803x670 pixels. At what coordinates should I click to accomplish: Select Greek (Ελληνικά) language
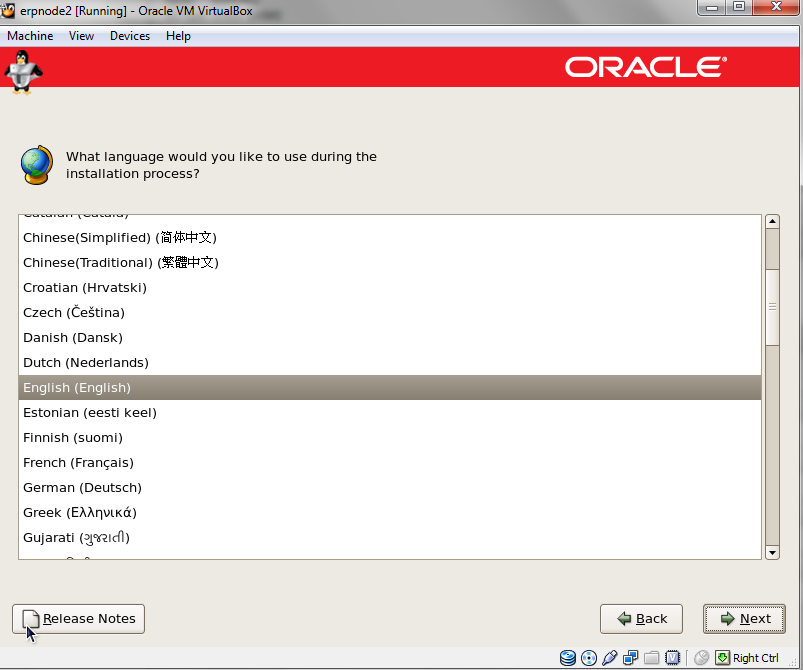[390, 513]
